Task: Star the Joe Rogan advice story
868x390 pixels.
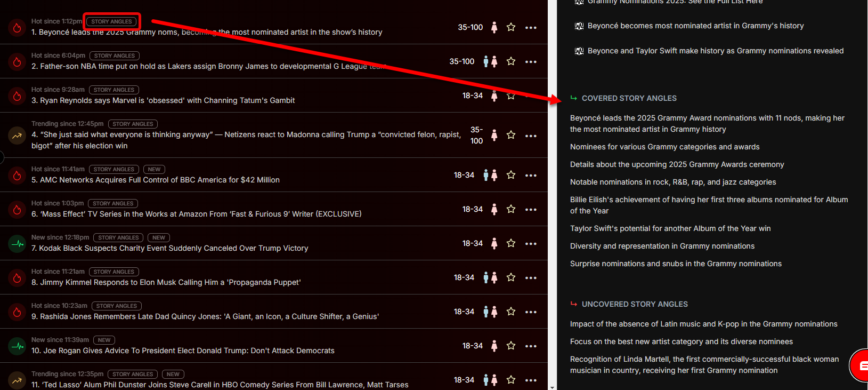Action: (x=511, y=346)
